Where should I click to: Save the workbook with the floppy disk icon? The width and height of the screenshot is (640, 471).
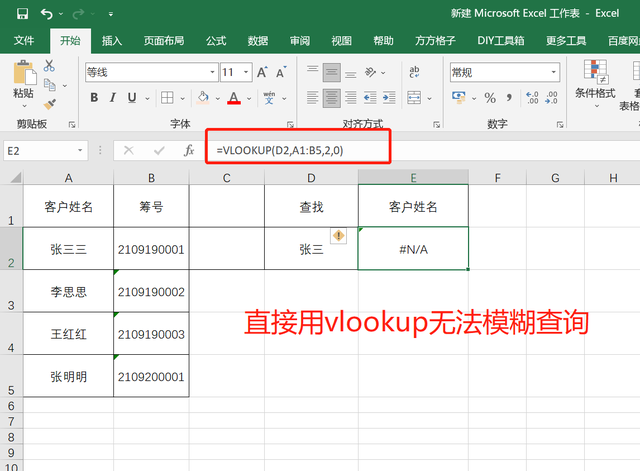22,14
